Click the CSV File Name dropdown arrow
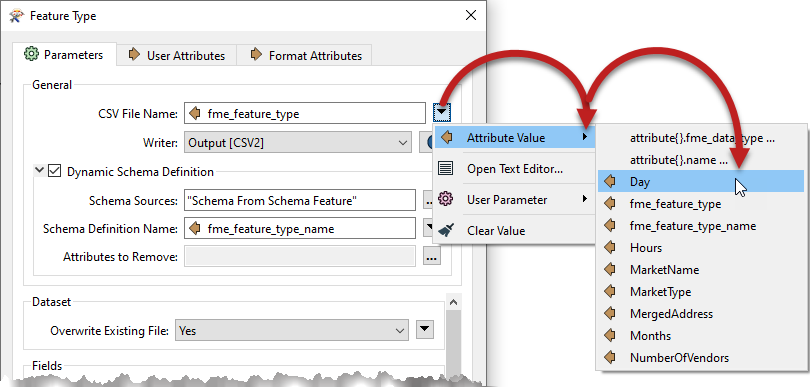810x387 pixels. click(443, 113)
